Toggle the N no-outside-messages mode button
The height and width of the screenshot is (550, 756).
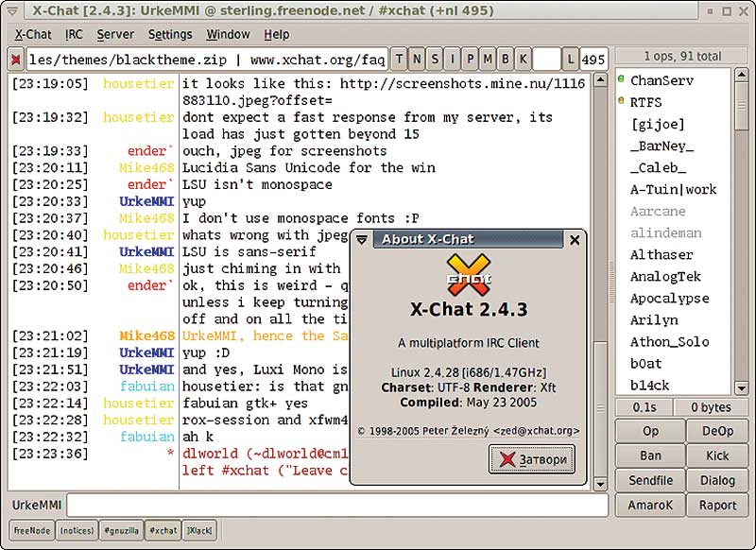click(417, 59)
